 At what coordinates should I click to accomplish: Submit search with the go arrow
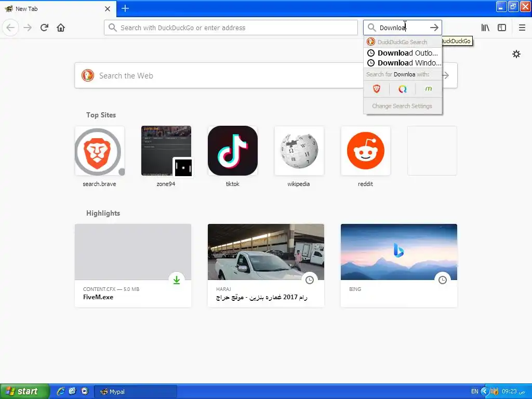434,28
